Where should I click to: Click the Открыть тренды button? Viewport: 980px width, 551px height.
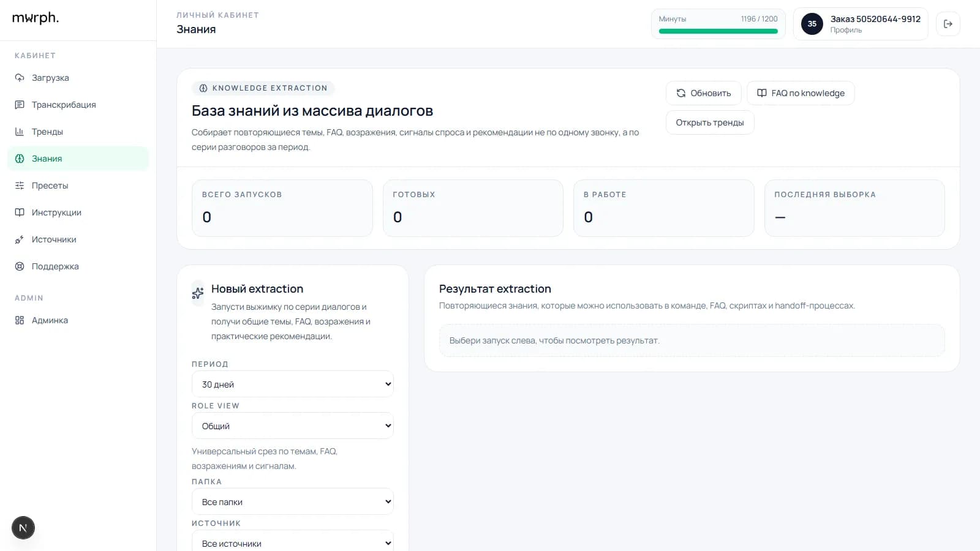coord(709,122)
